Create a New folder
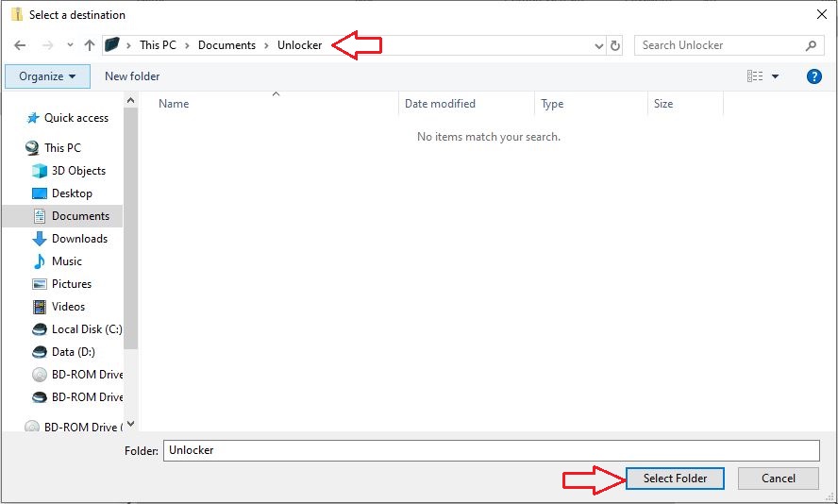 coord(132,76)
